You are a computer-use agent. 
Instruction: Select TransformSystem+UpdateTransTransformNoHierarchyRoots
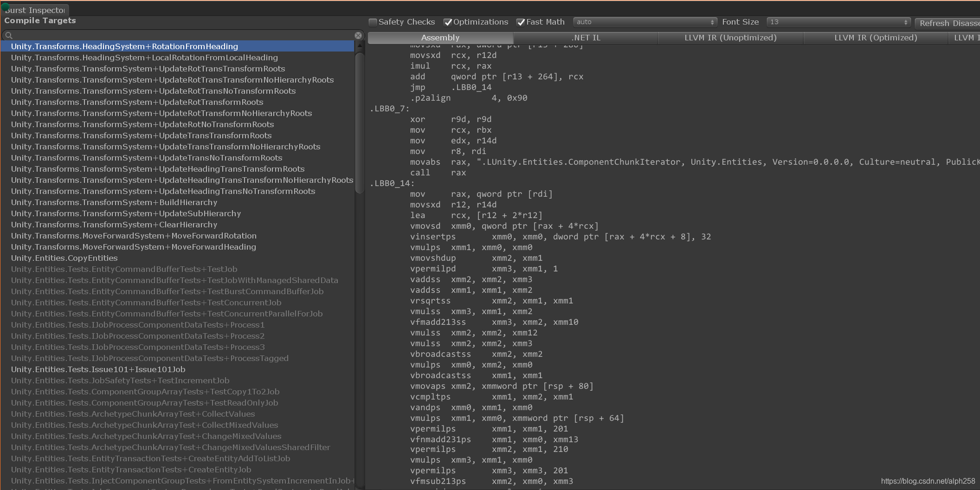[177, 147]
